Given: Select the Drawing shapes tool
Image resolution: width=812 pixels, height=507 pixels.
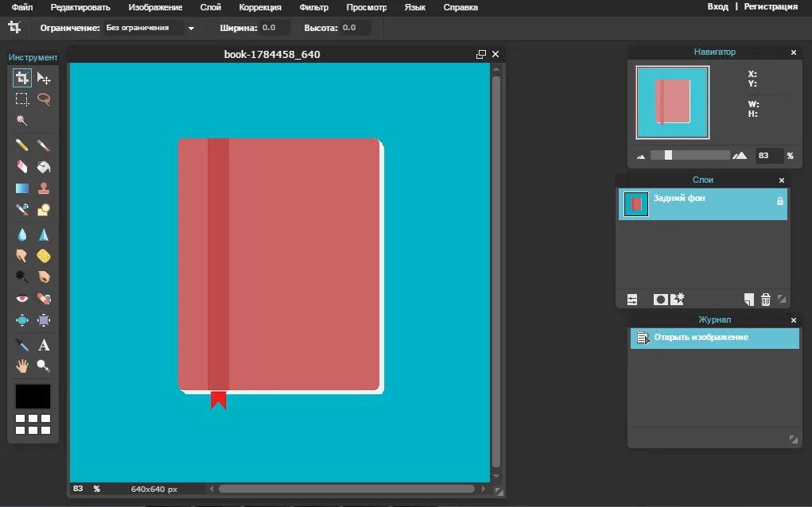Looking at the screenshot, I should 44,210.
